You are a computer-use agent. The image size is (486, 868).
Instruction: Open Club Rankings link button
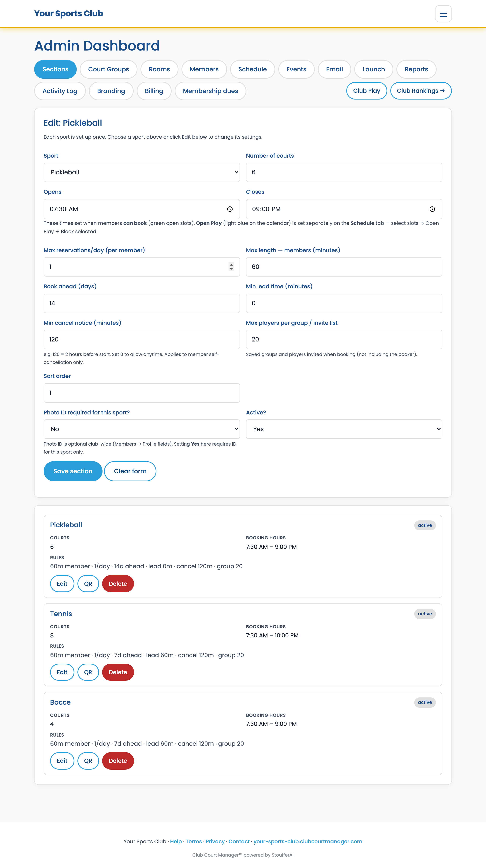point(421,91)
